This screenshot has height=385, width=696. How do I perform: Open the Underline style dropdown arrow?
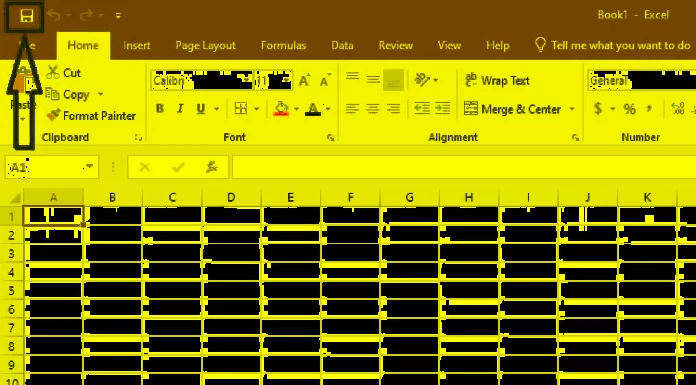(217, 109)
